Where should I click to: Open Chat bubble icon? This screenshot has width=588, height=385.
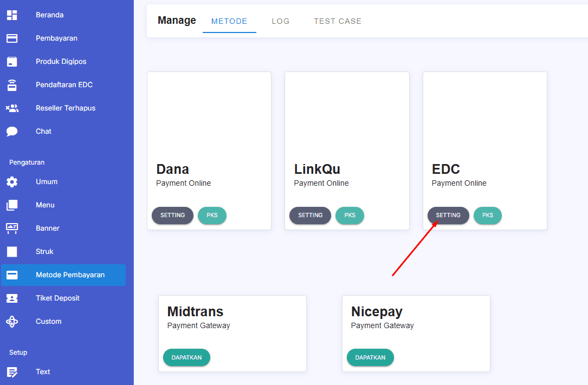12,132
